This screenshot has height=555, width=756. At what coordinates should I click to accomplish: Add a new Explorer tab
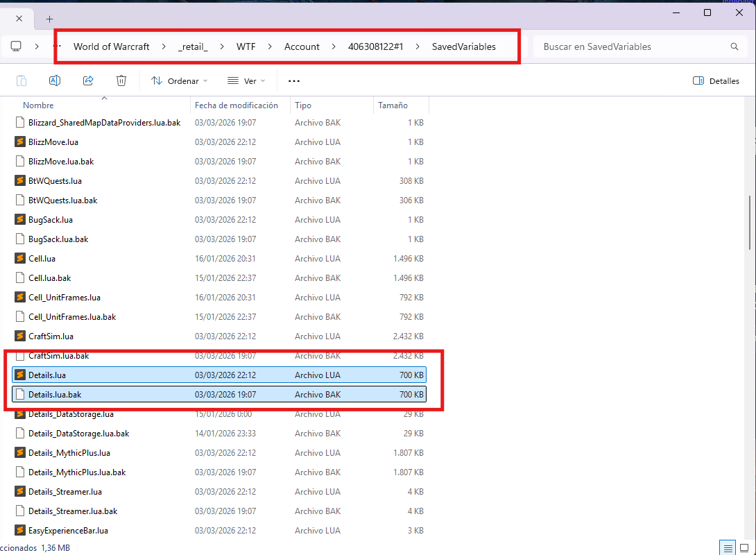coord(49,19)
